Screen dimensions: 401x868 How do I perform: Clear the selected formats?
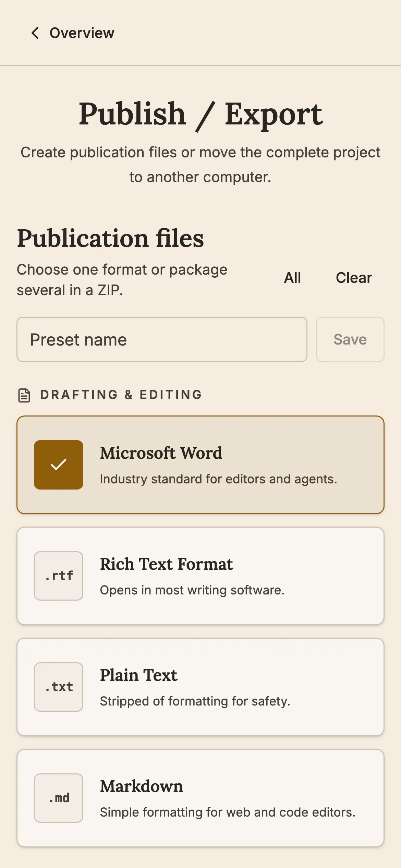pos(354,278)
